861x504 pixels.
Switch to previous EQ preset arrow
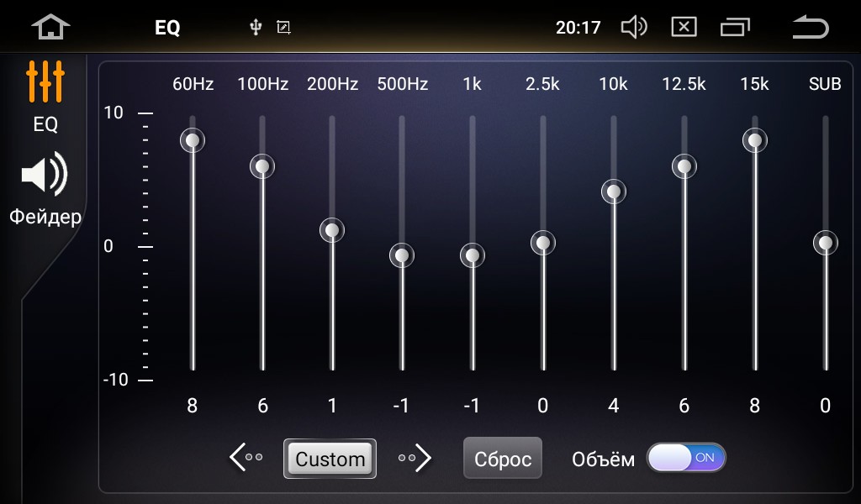point(246,458)
